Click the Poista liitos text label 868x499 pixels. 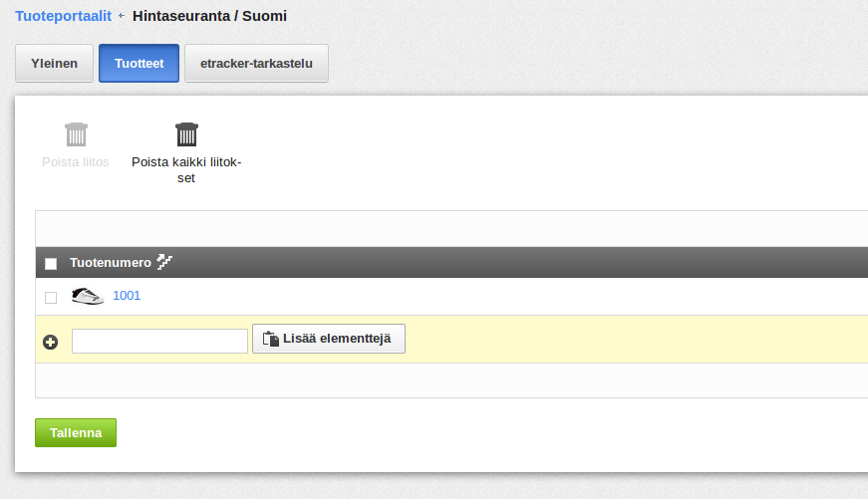(76, 162)
